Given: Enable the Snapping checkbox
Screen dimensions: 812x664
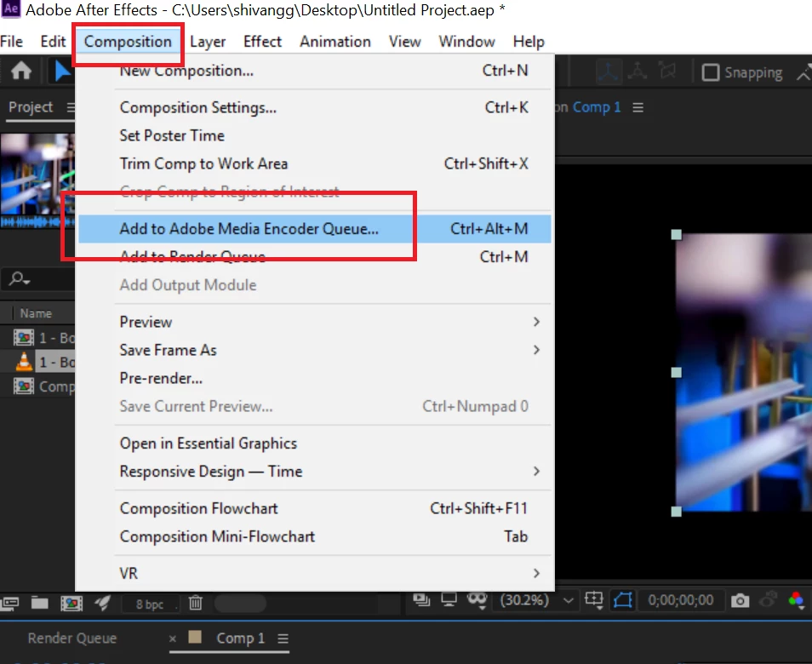Looking at the screenshot, I should point(711,72).
